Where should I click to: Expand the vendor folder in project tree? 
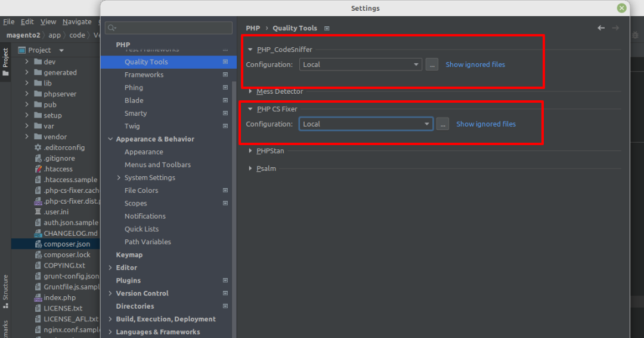tap(27, 137)
